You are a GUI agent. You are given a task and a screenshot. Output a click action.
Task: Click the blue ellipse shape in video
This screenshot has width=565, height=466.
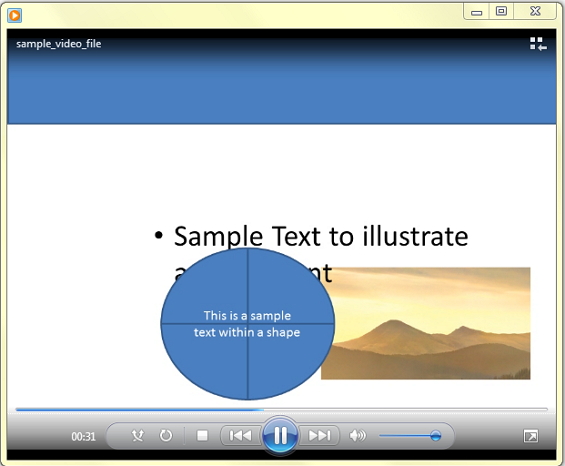(248, 324)
